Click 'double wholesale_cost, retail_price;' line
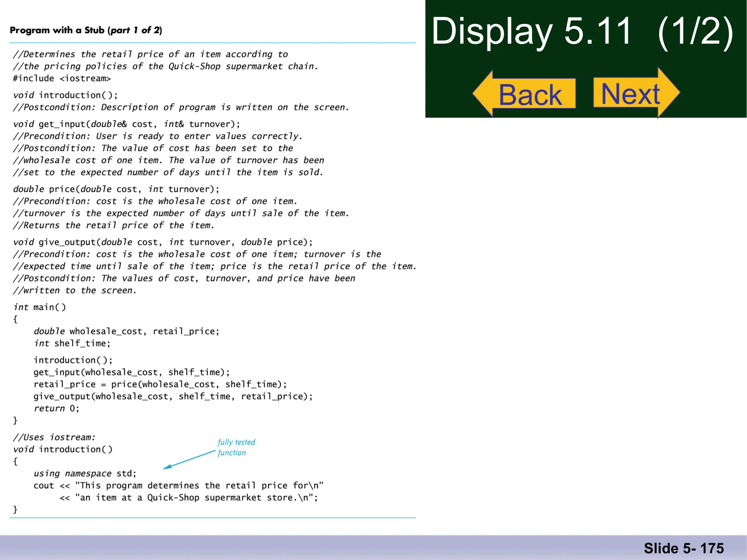This screenshot has height=560, width=747. tap(127, 331)
